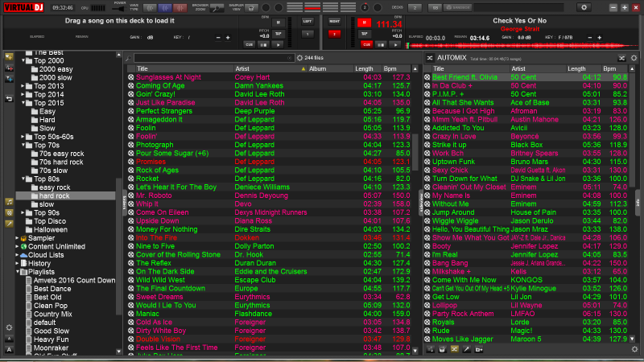
Task: Click into the song search field
Action: [x=209, y=58]
